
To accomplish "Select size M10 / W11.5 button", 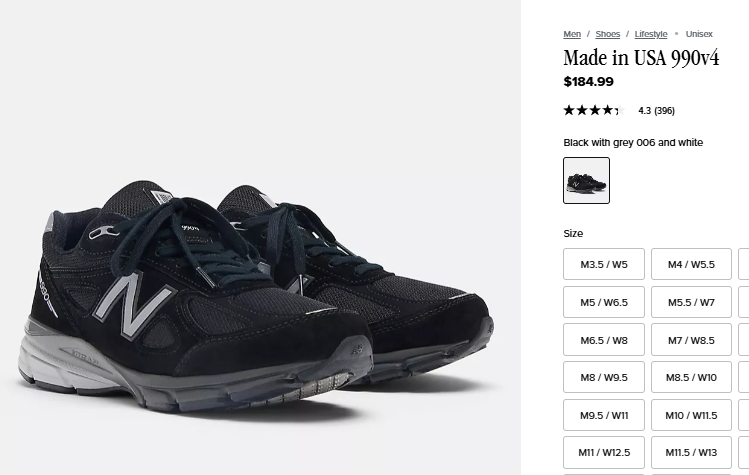I will (x=691, y=415).
